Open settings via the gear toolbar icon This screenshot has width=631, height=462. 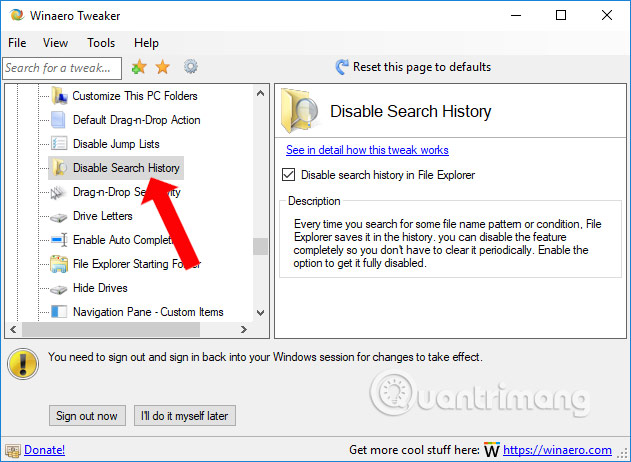[191, 66]
